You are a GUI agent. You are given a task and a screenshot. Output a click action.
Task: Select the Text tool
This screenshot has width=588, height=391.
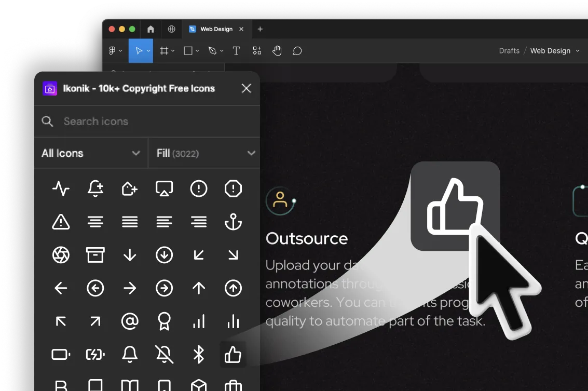click(236, 50)
